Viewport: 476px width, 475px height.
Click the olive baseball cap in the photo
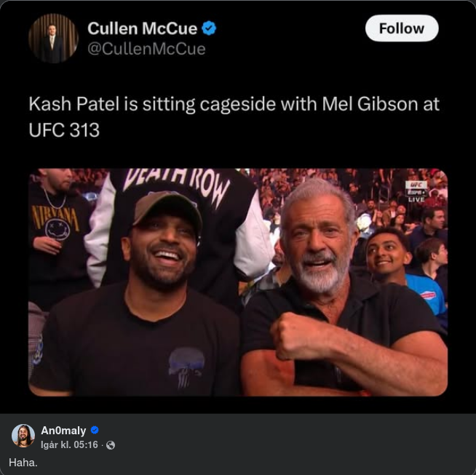click(x=168, y=207)
